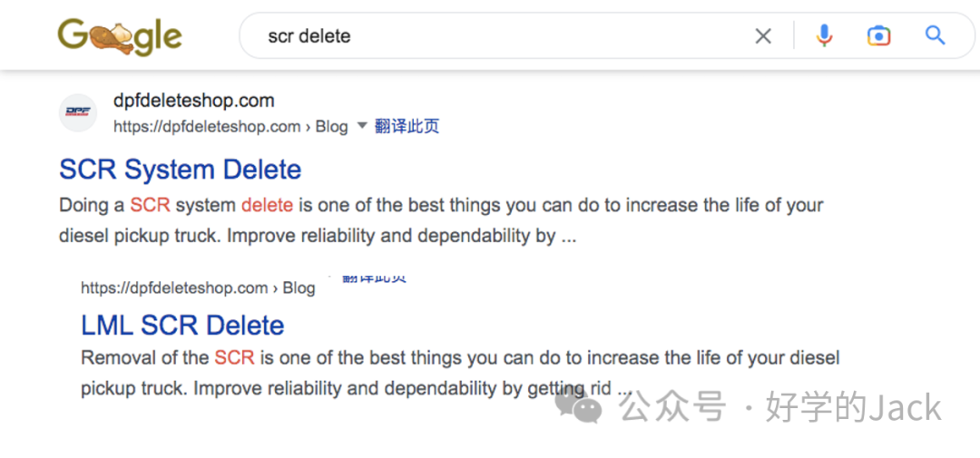Open the "LML SCR Delete" result title

182,325
